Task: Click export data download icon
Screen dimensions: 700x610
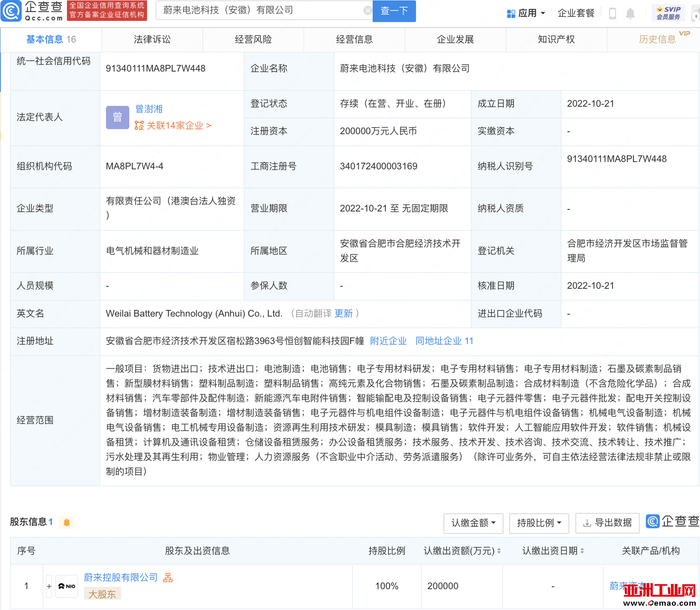Action: tap(587, 523)
